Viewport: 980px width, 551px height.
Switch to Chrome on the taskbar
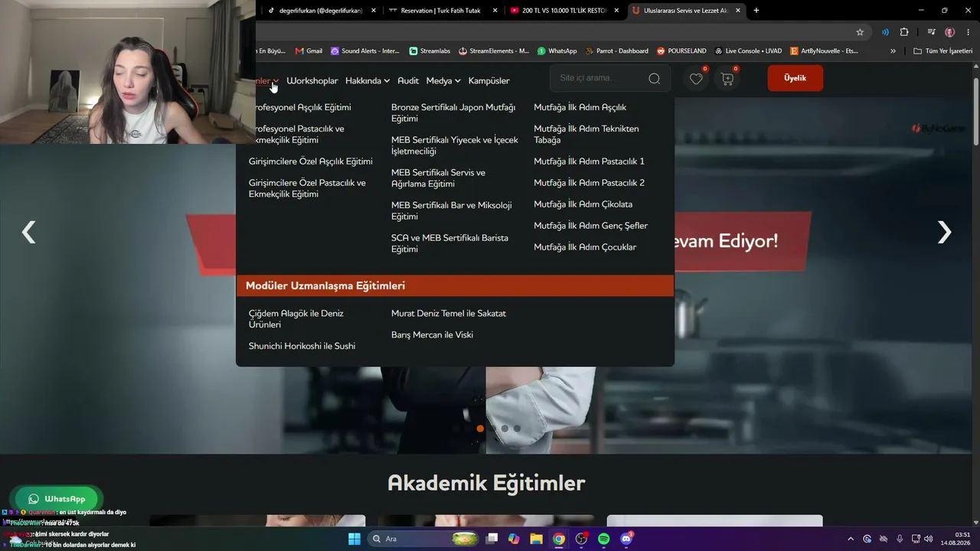tap(559, 539)
